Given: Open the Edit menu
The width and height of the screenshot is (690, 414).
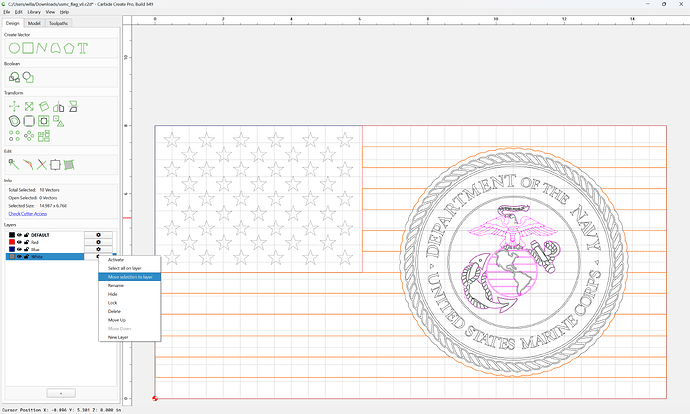Looking at the screenshot, I should [x=18, y=12].
